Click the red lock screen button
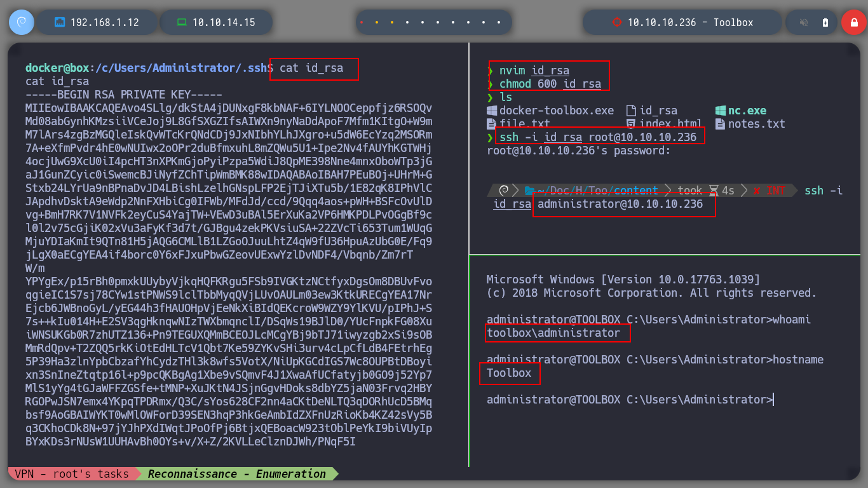The height and width of the screenshot is (488, 868). tap(853, 22)
